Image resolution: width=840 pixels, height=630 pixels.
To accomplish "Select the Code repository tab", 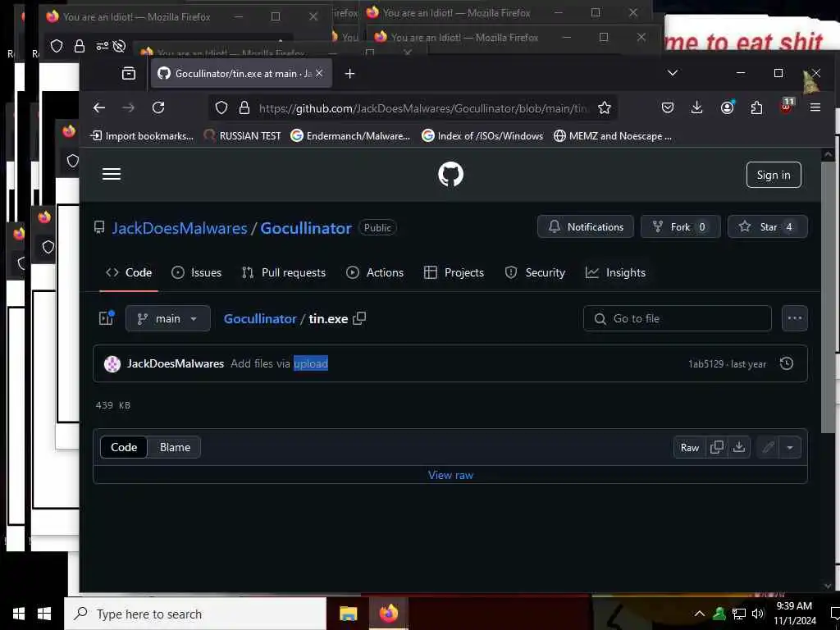I will (x=129, y=272).
